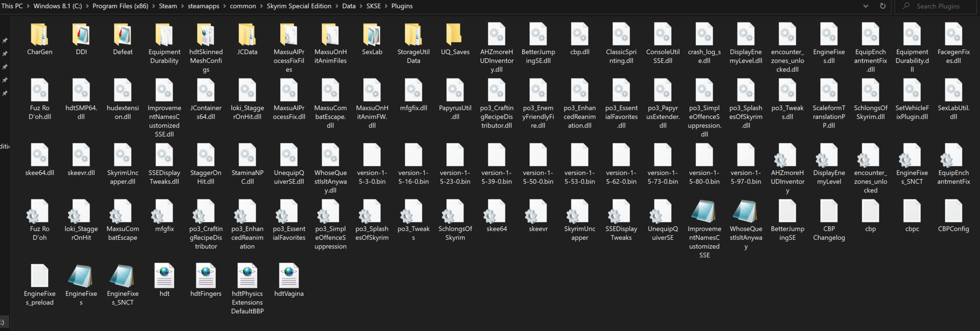980x331 pixels.
Task: Expand chevron after SKSE in path
Action: point(386,6)
